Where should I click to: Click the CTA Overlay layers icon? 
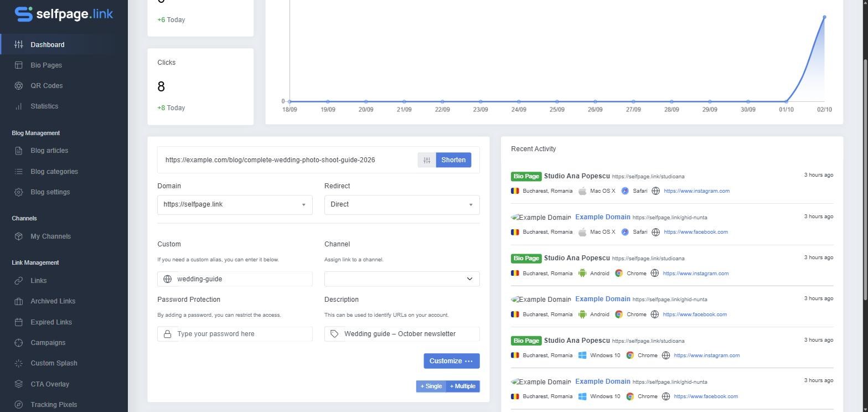point(19,384)
